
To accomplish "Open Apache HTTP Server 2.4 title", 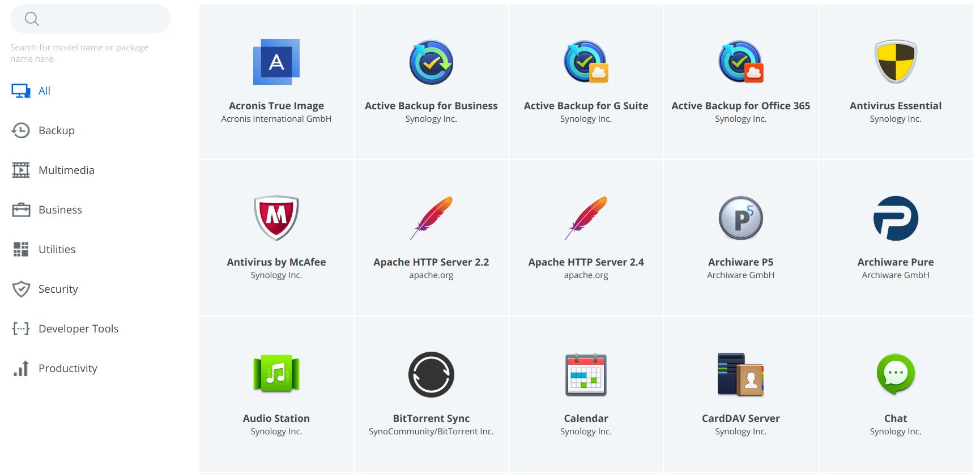I will (586, 262).
